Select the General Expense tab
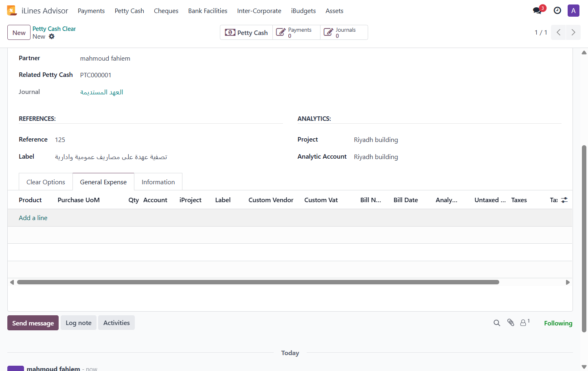 coord(103,182)
